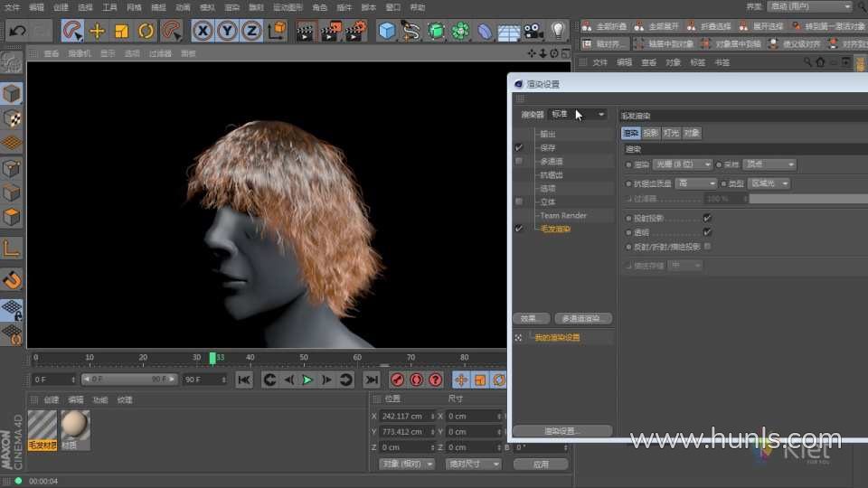
Task: Switch to lights tab in hair render
Action: click(x=671, y=133)
